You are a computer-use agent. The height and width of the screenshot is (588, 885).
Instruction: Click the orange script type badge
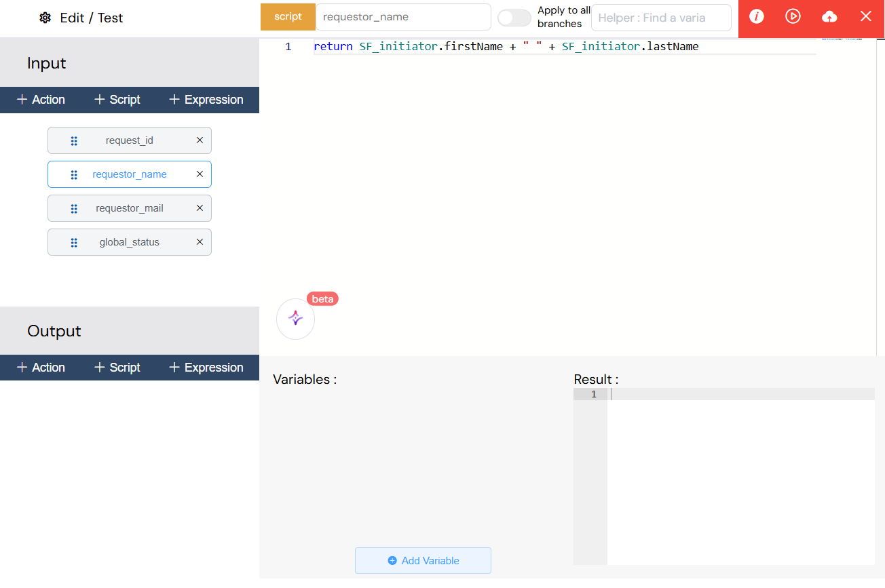(288, 16)
